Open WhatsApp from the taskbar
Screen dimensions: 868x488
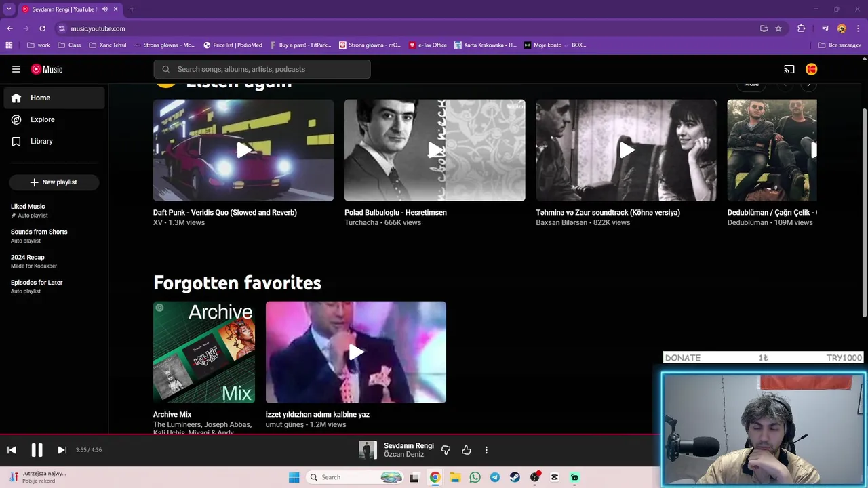pyautogui.click(x=475, y=477)
